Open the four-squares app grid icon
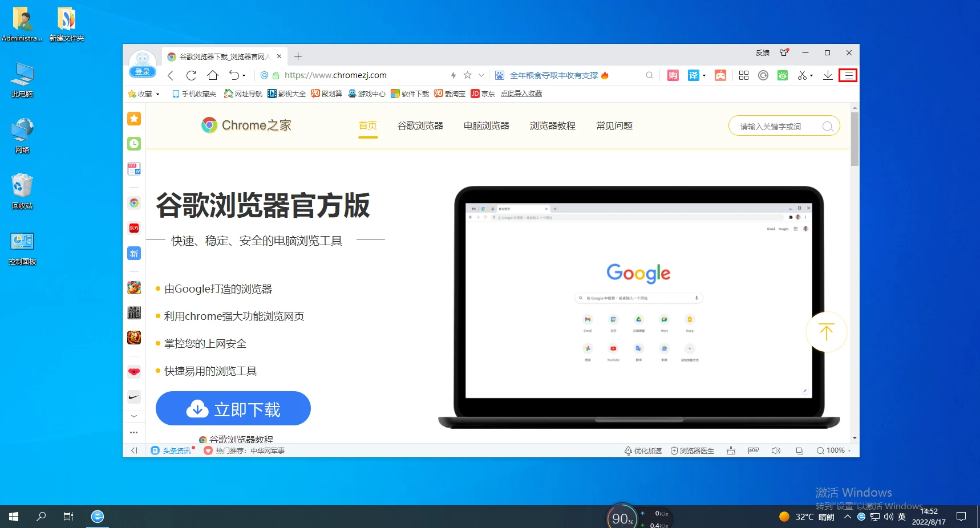The image size is (980, 528). tap(744, 75)
